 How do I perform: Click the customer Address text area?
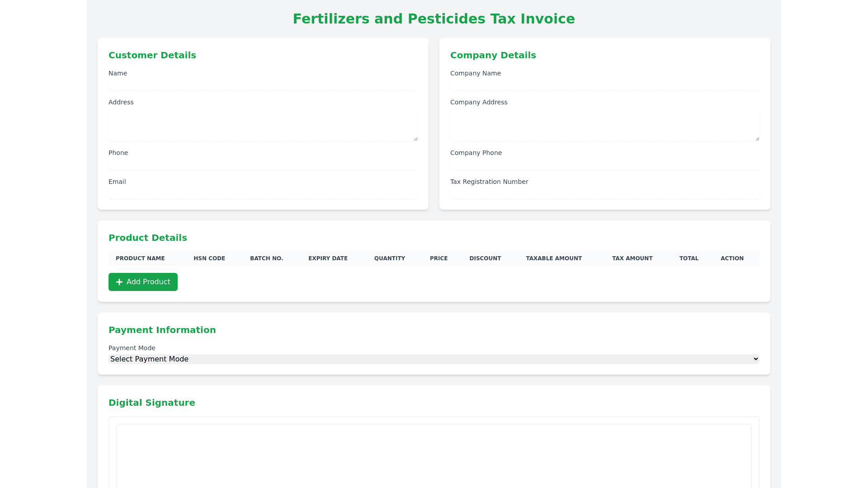pyautogui.click(x=263, y=125)
